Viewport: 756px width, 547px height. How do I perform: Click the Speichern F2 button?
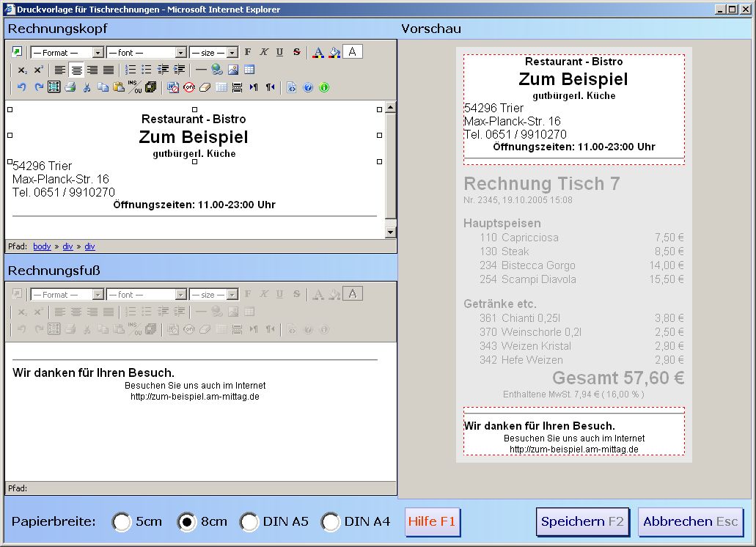click(x=582, y=522)
